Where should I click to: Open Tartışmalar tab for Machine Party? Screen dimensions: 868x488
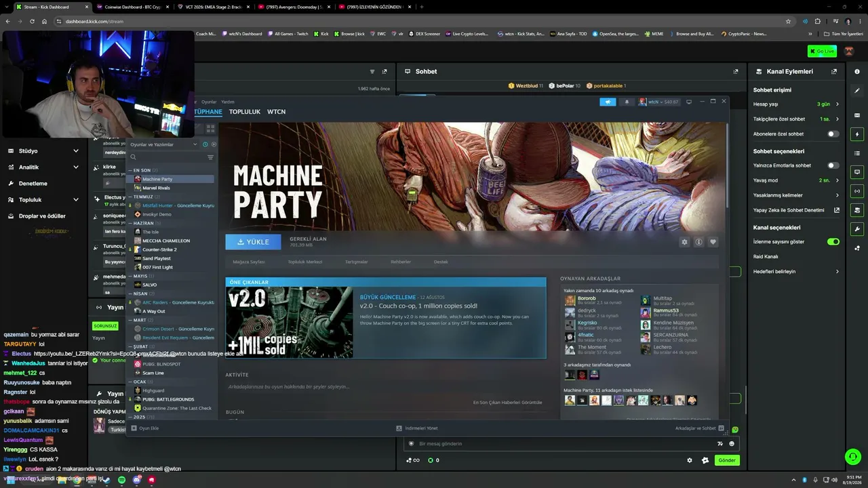click(x=357, y=262)
